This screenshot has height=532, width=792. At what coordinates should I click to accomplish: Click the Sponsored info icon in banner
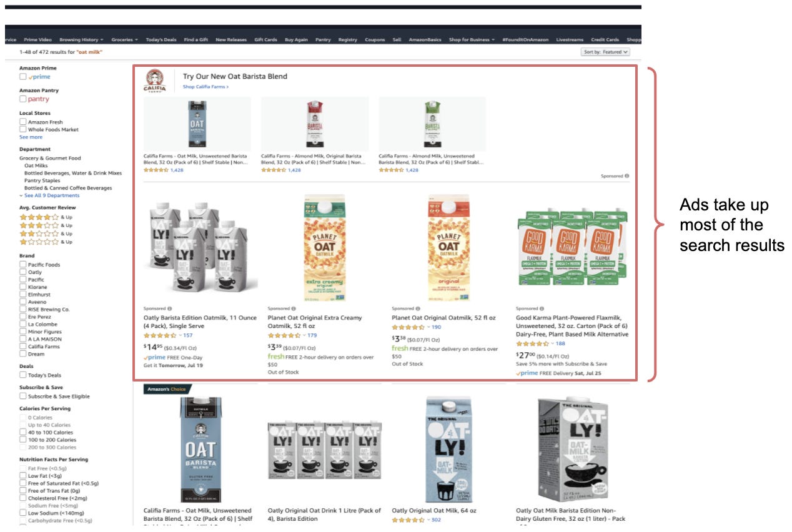[627, 176]
